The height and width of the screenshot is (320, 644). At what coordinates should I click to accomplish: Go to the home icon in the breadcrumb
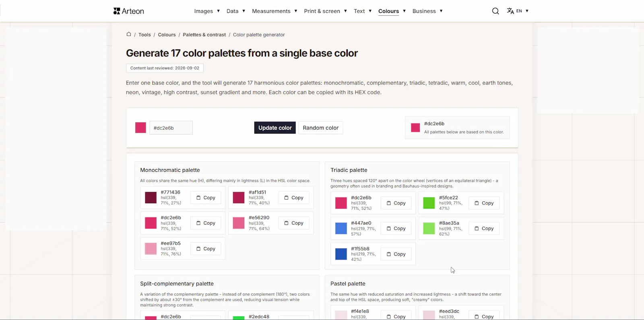point(129,34)
